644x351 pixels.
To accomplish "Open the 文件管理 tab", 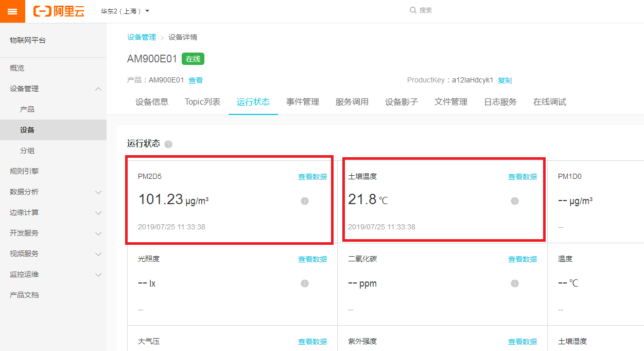I will [451, 102].
